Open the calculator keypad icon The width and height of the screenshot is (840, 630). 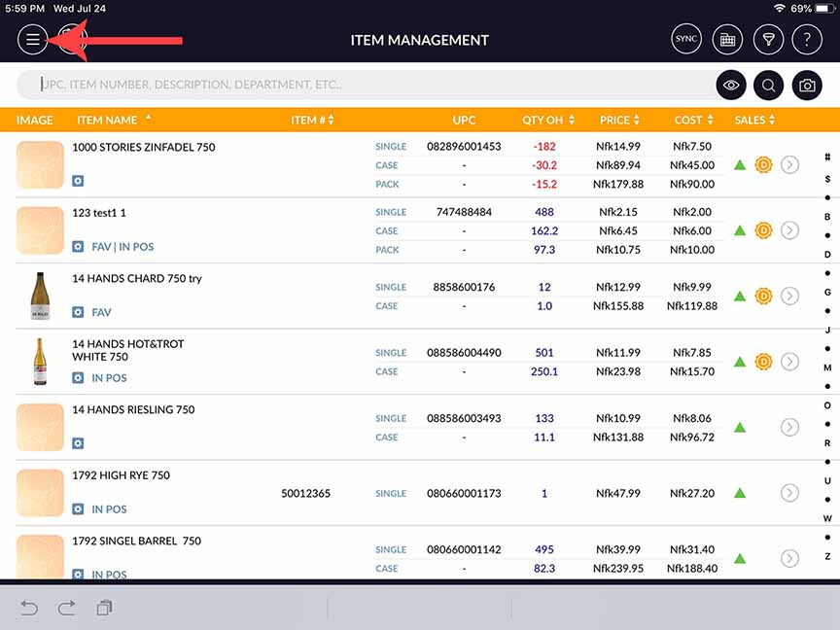(x=724, y=40)
